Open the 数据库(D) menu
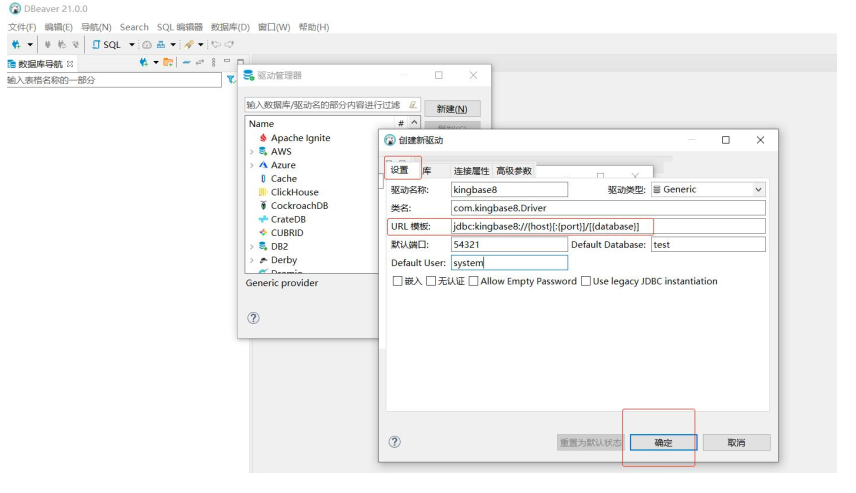This screenshot has height=493, width=856. pyautogui.click(x=230, y=27)
